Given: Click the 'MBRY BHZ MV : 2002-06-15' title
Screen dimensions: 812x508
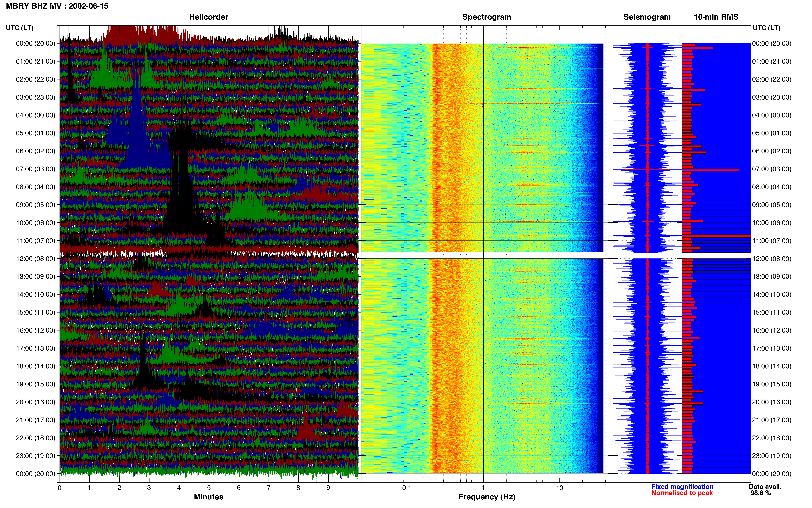Looking at the screenshot, I should tap(57, 6).
